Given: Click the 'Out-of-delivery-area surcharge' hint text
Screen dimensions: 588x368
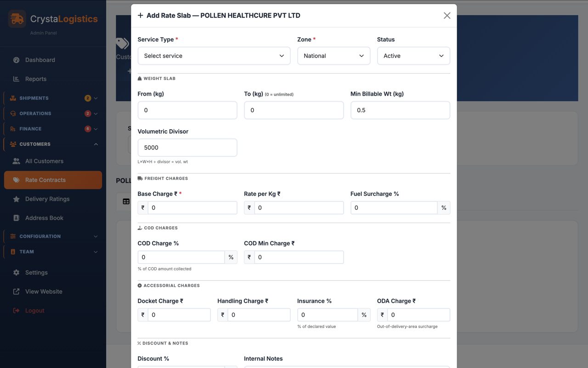Looking at the screenshot, I should [407, 327].
